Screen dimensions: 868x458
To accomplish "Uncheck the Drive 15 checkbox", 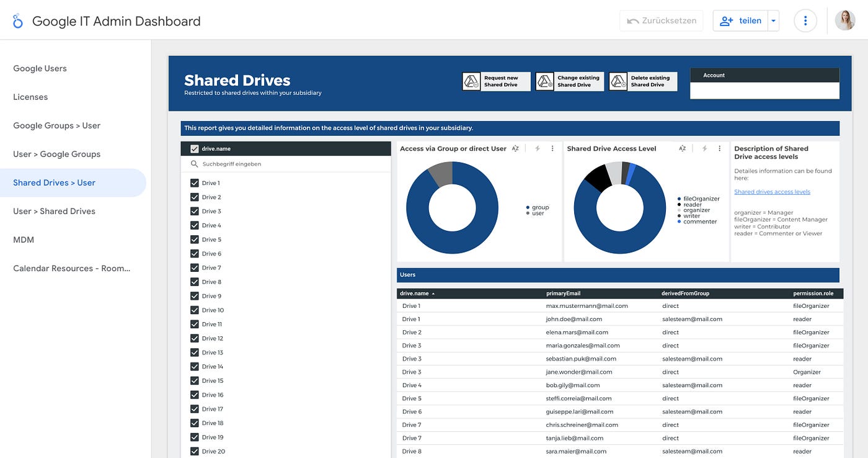I will coord(195,381).
